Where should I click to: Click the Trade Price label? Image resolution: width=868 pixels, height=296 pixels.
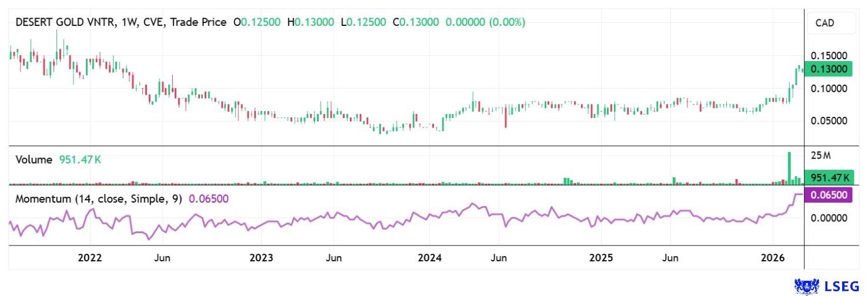[199, 22]
